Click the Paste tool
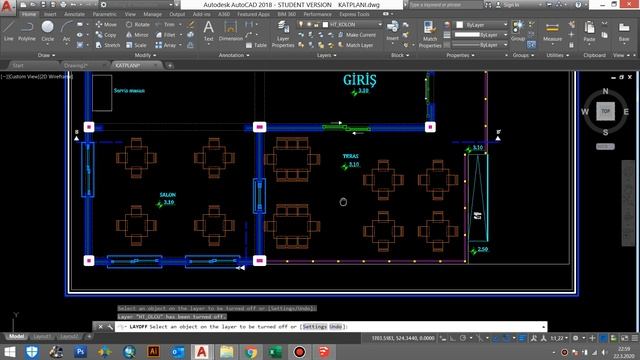The image size is (640, 360). tap(589, 32)
